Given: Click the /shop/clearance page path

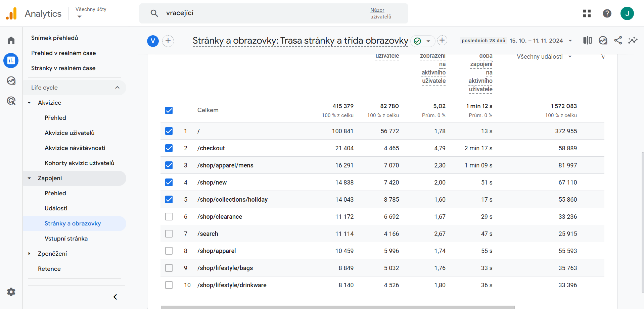Looking at the screenshot, I should pyautogui.click(x=220, y=217).
